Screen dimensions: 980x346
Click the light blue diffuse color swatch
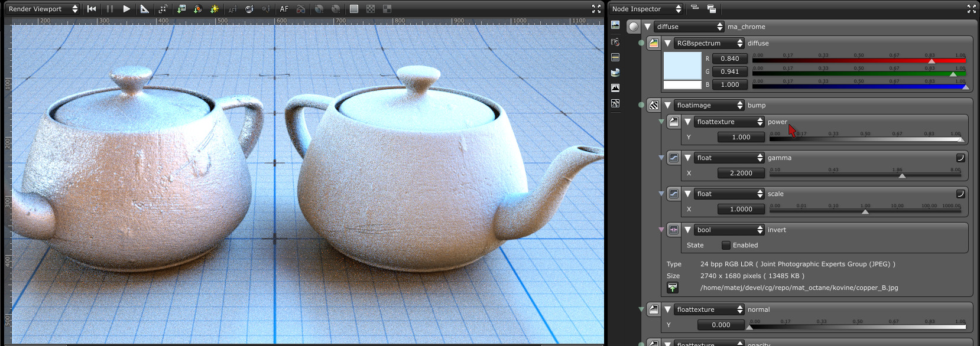[x=682, y=66]
